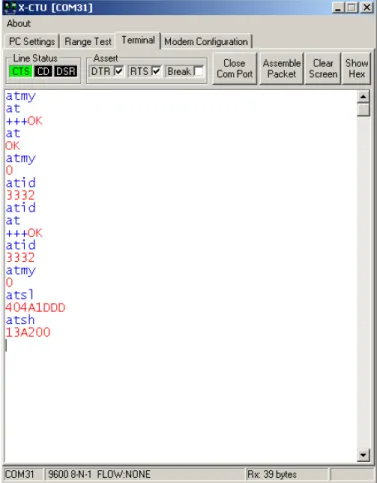The width and height of the screenshot is (377, 483).
Task: Click the atsl command line
Action: click(x=20, y=295)
